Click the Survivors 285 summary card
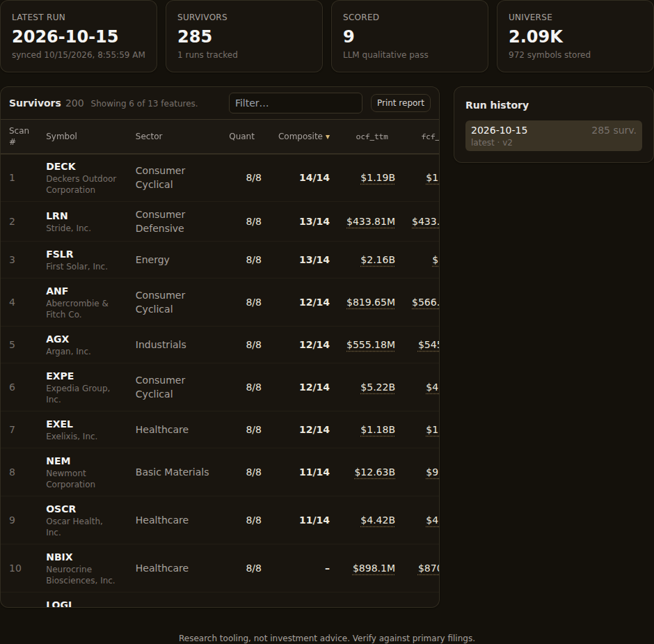The width and height of the screenshot is (654, 644). [244, 36]
